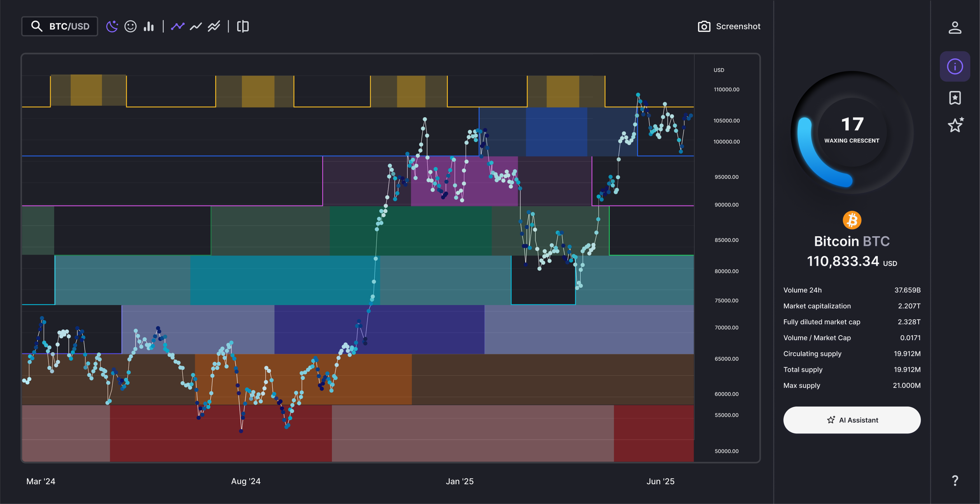Open the user profile icon

[955, 28]
